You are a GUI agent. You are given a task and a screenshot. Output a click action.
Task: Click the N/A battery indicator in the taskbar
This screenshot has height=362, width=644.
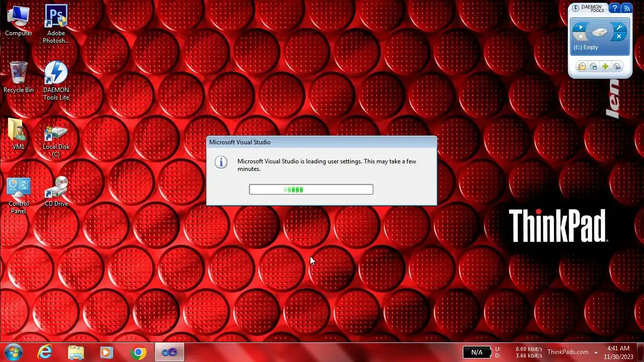click(476, 352)
